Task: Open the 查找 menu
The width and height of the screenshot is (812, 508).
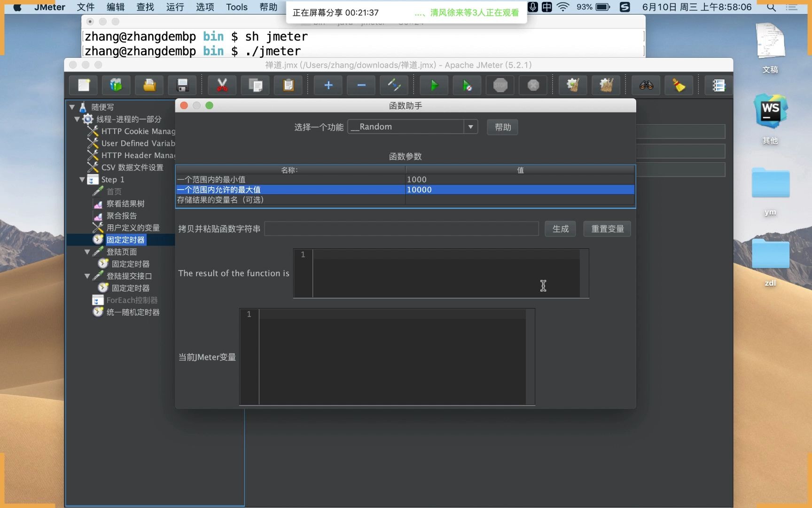Action: [x=145, y=7]
